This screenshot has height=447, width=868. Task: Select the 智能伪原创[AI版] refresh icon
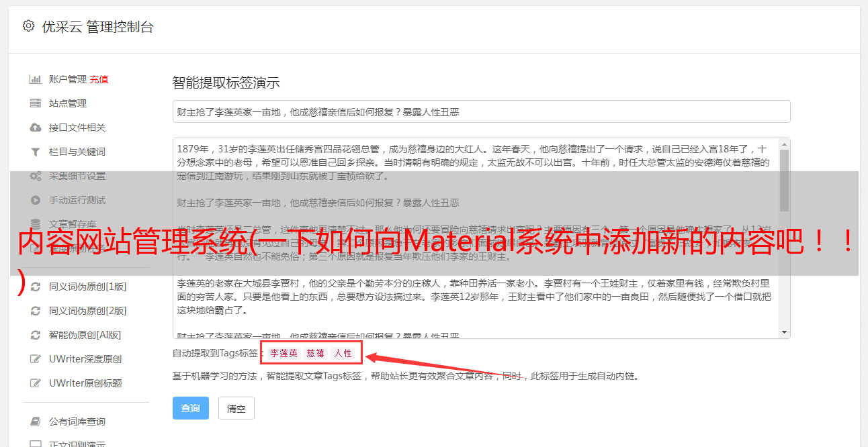(x=36, y=335)
